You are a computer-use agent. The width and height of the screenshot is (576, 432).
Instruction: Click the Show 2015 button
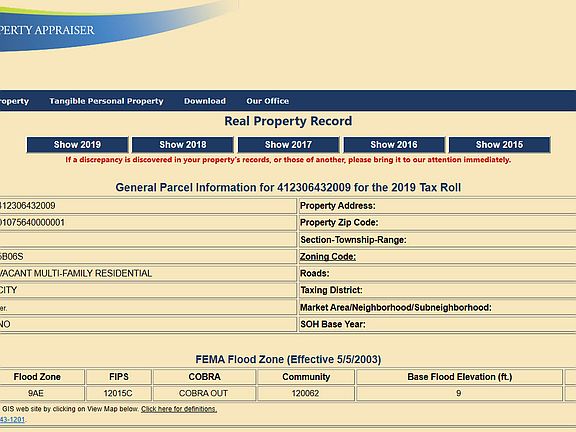(500, 145)
